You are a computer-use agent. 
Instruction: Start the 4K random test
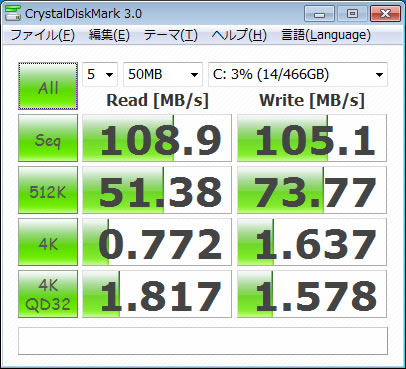[48, 242]
